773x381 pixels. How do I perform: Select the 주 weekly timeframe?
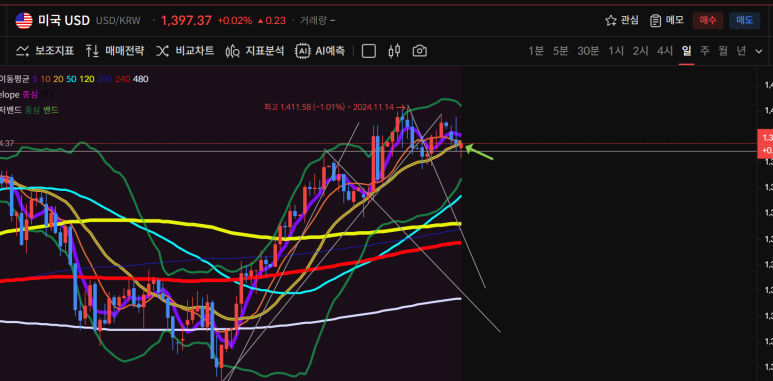pos(705,51)
